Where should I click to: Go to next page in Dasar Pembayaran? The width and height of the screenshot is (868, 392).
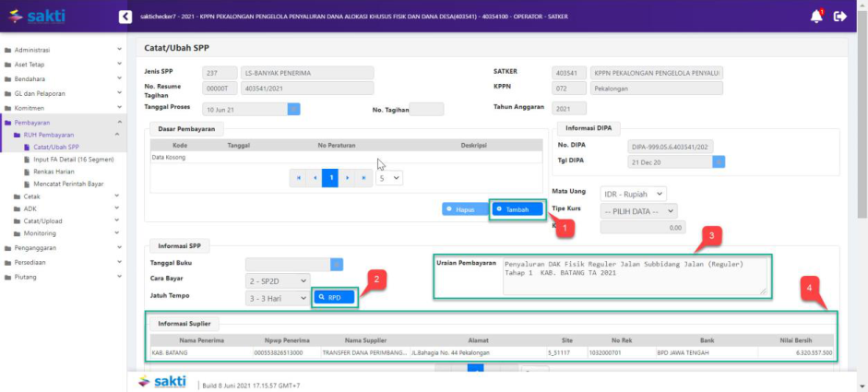[347, 178]
